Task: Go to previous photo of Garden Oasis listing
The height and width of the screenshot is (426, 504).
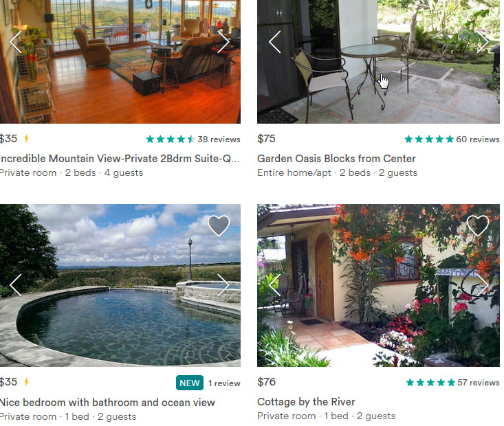Action: click(x=275, y=42)
